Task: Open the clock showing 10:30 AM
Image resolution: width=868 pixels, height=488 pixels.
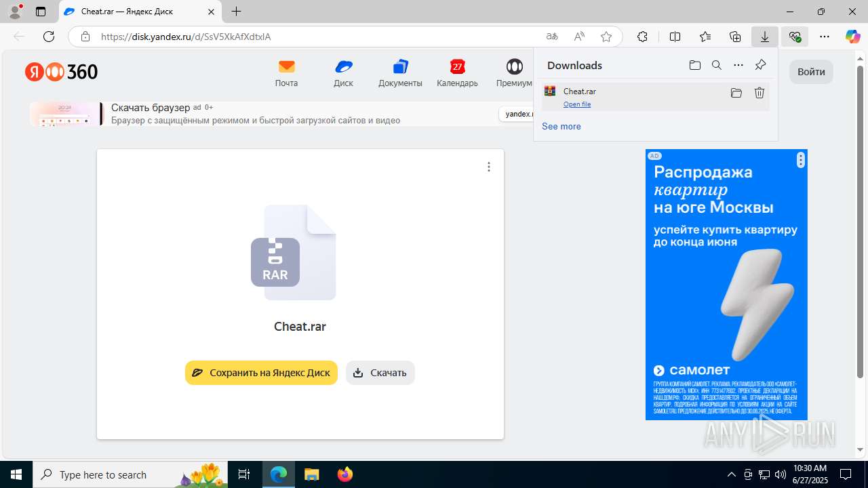Action: [x=810, y=474]
